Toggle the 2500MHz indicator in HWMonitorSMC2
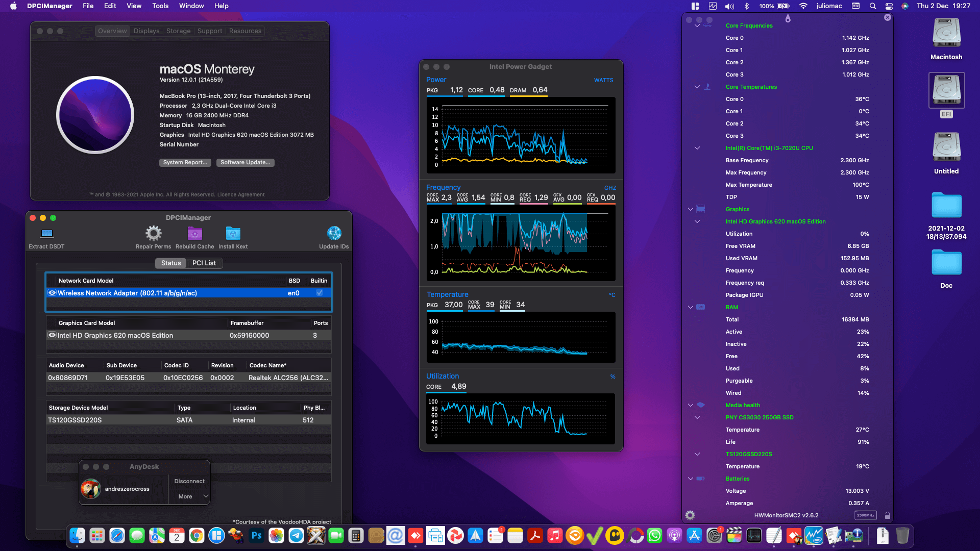980x551 pixels. tap(866, 515)
